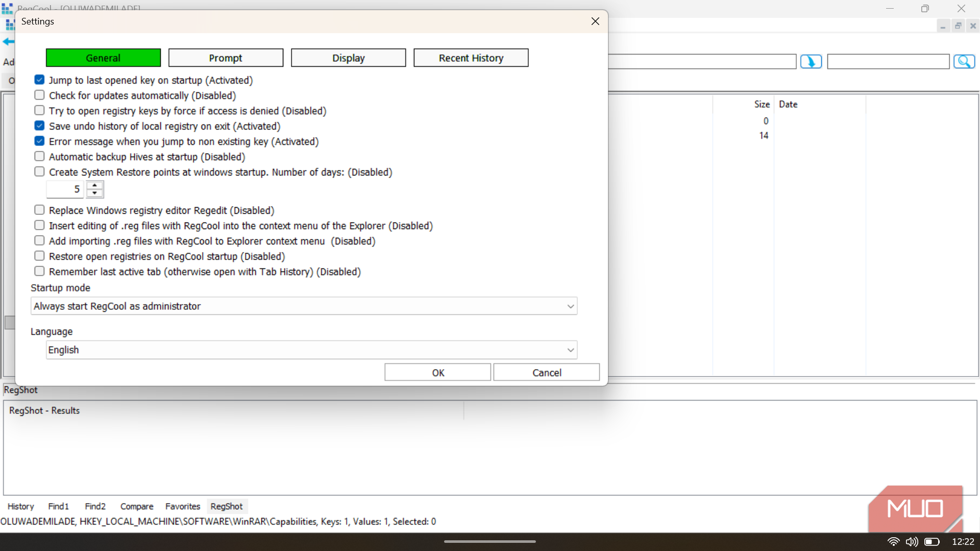980x551 pixels.
Task: Enable Try to open registry keys by force
Action: point(39,110)
